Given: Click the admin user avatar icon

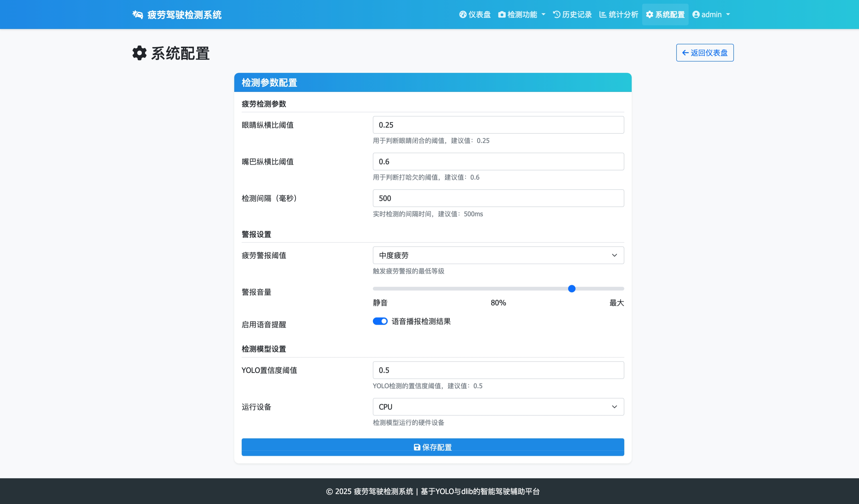Looking at the screenshot, I should 696,15.
